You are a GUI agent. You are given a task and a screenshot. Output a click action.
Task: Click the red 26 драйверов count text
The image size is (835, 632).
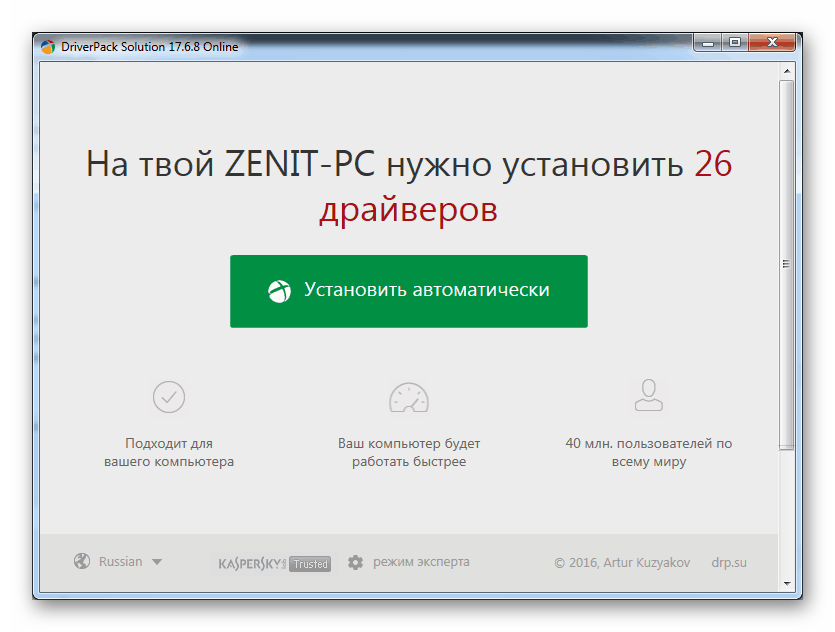[408, 210]
